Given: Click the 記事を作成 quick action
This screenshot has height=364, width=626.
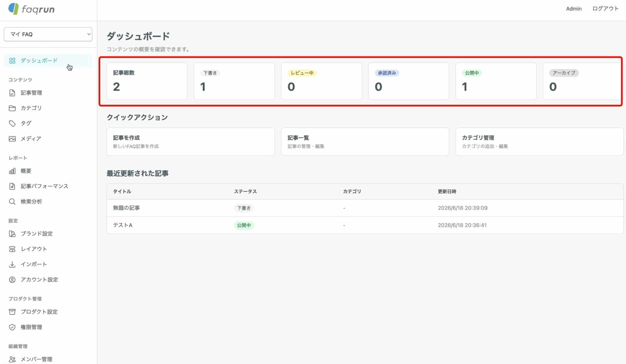Looking at the screenshot, I should coord(191,142).
